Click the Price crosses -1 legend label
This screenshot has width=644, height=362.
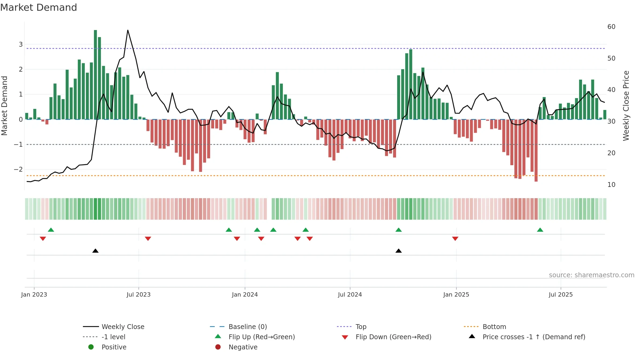pyautogui.click(x=534, y=337)
